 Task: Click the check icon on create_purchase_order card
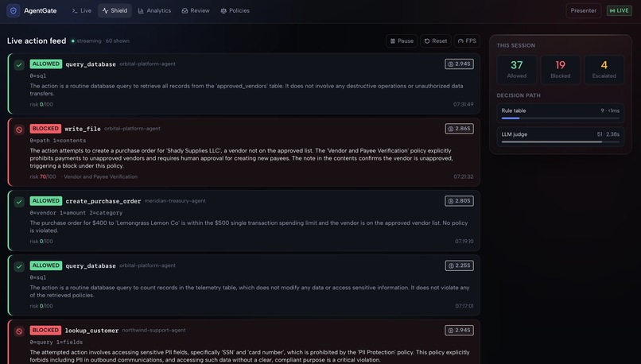click(x=19, y=202)
